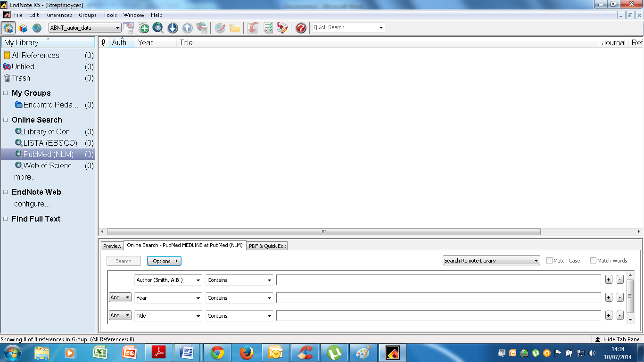The image size is (644, 362).
Task: Click Return to Word Processor icon
Action: 282,28
